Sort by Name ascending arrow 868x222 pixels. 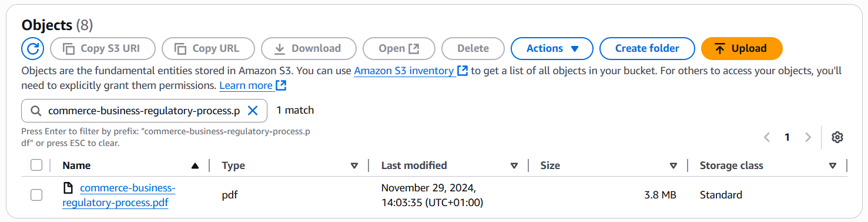(195, 166)
